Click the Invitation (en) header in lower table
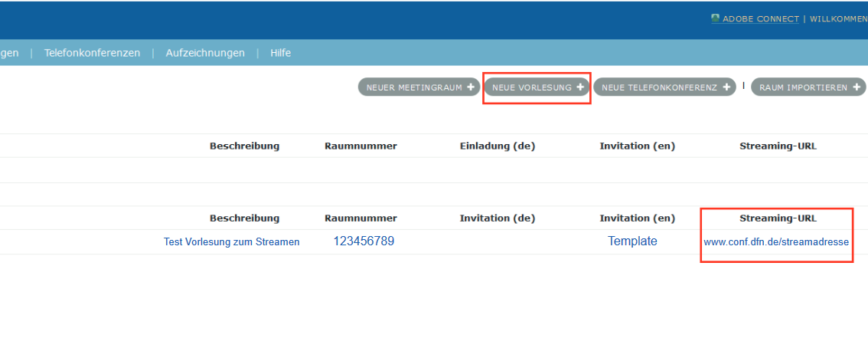 click(637, 218)
